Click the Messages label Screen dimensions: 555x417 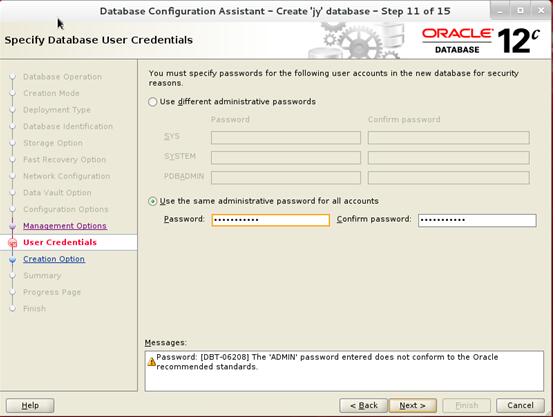click(165, 343)
